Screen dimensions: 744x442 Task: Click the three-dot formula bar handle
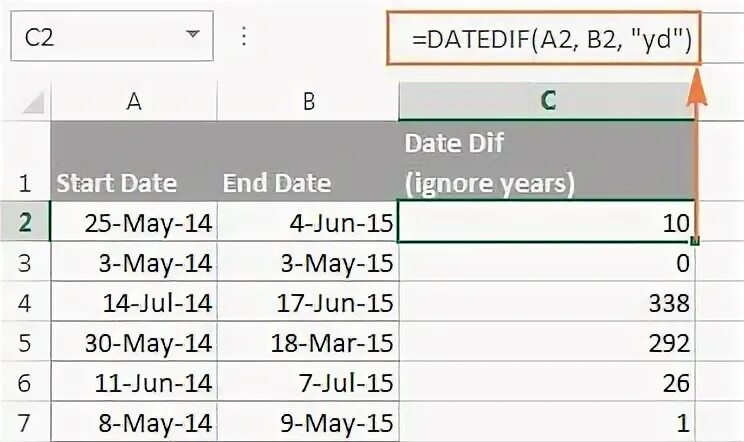point(244,36)
